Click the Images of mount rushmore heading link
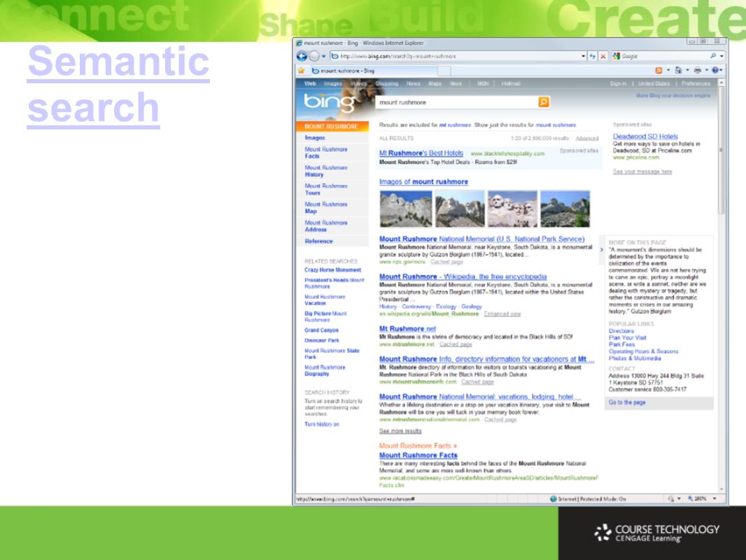746x560 pixels. pos(423,182)
